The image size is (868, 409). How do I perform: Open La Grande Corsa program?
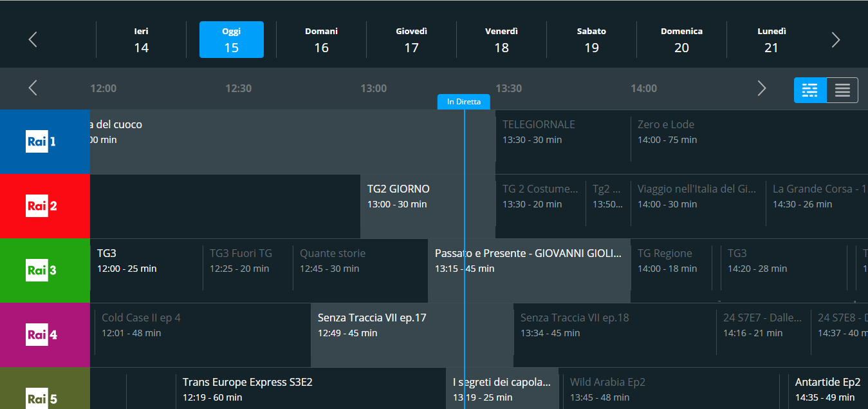click(x=817, y=206)
